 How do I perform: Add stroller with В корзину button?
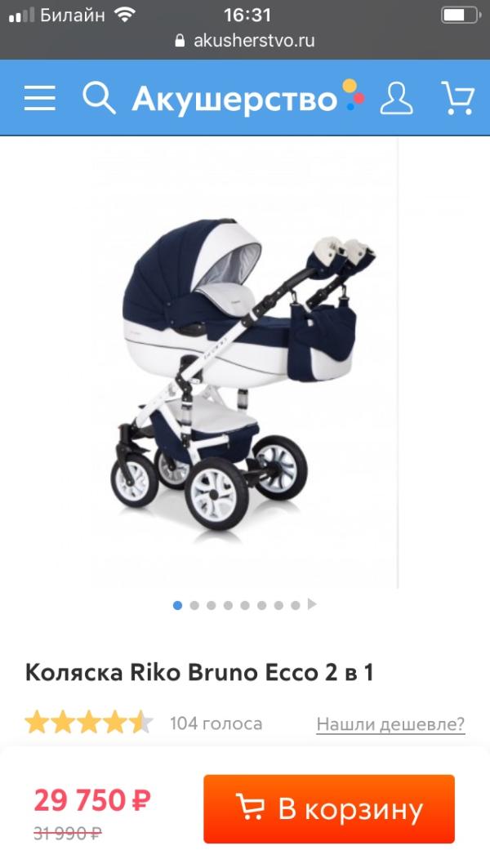pyautogui.click(x=329, y=808)
